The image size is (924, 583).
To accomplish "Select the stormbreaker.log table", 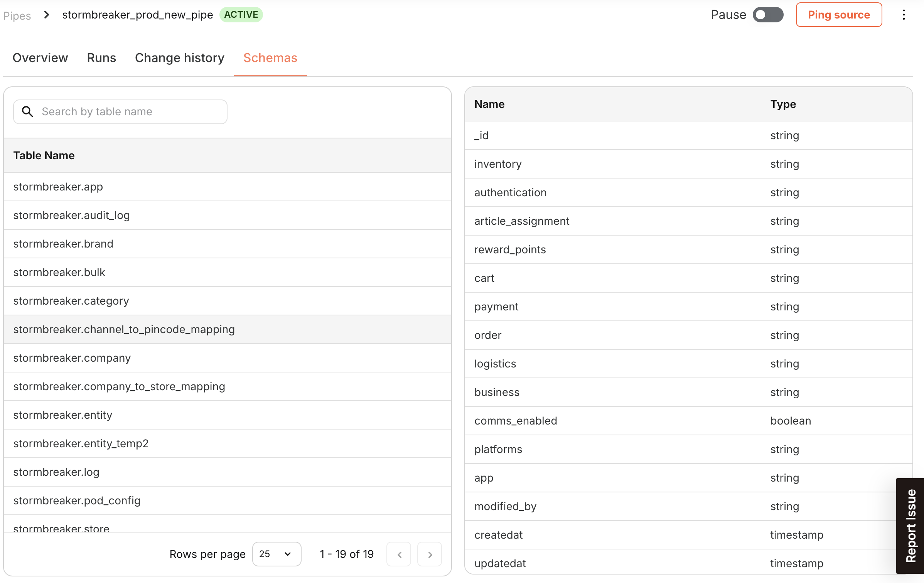I will click(228, 472).
